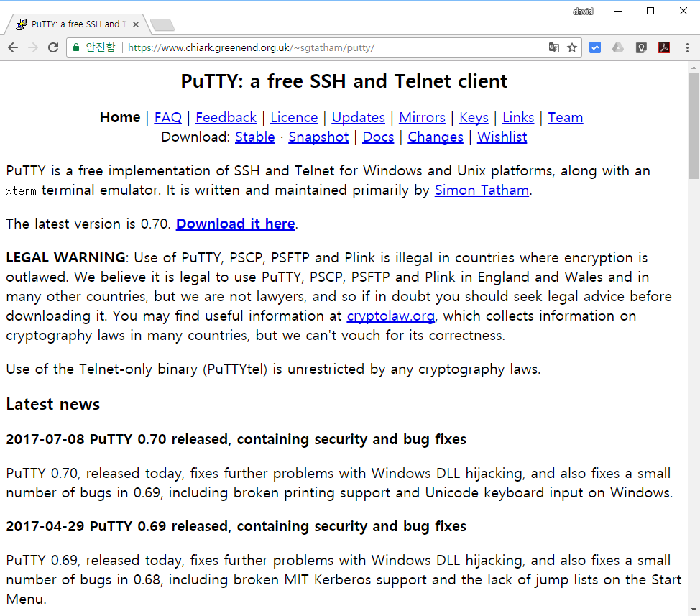Click the green secure padlock icon
Screen dimensions: 700x616
76,47
